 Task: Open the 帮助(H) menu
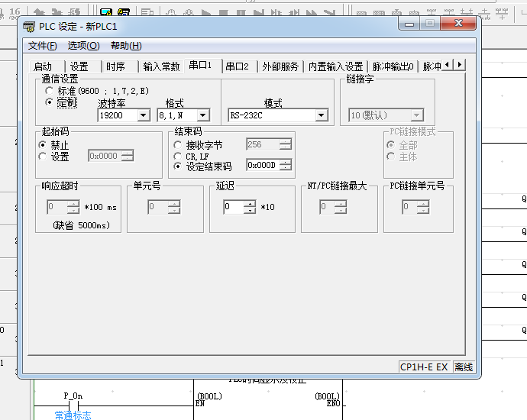(126, 46)
